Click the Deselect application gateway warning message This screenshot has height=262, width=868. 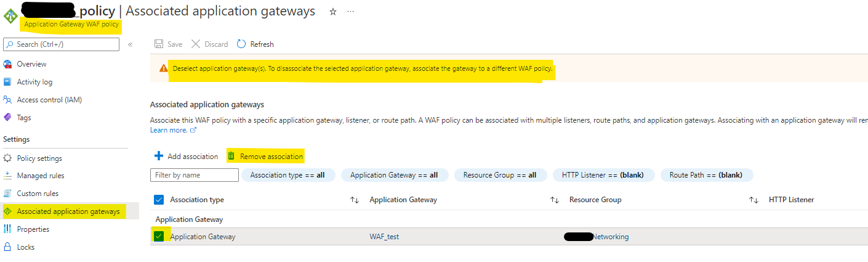tap(362, 68)
